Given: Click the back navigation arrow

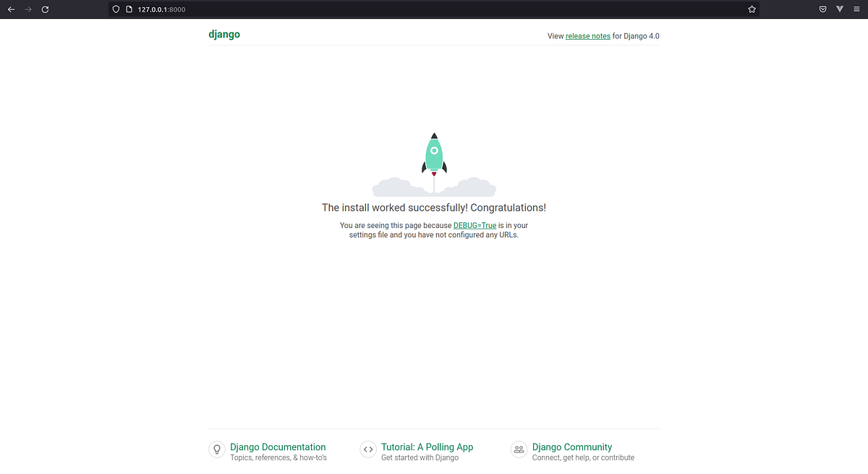Looking at the screenshot, I should point(12,9).
